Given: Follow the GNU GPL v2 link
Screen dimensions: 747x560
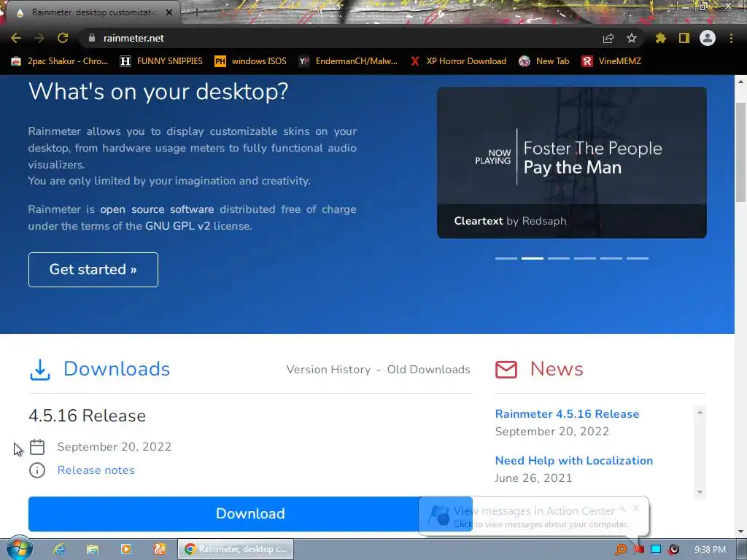Looking at the screenshot, I should (178, 226).
